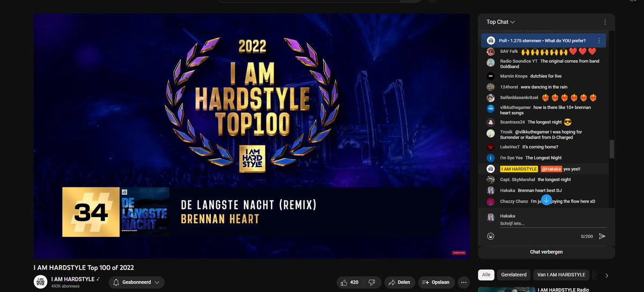Open the poll three-dot menu

[599, 41]
